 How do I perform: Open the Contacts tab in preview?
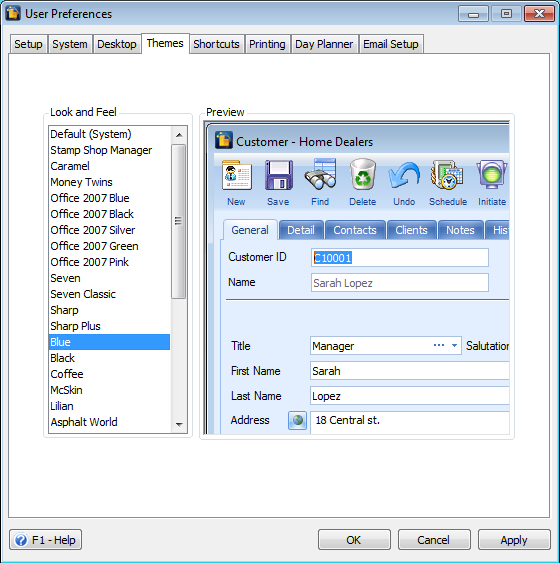point(355,230)
